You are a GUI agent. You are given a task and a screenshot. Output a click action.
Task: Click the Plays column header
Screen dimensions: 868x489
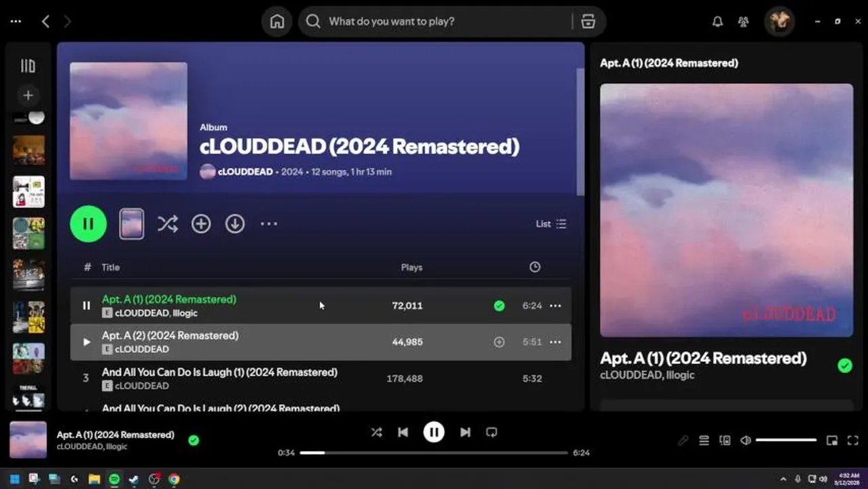(x=412, y=267)
